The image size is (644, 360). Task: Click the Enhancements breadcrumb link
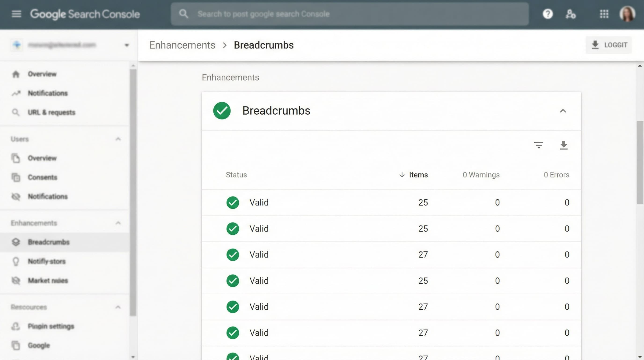click(182, 45)
